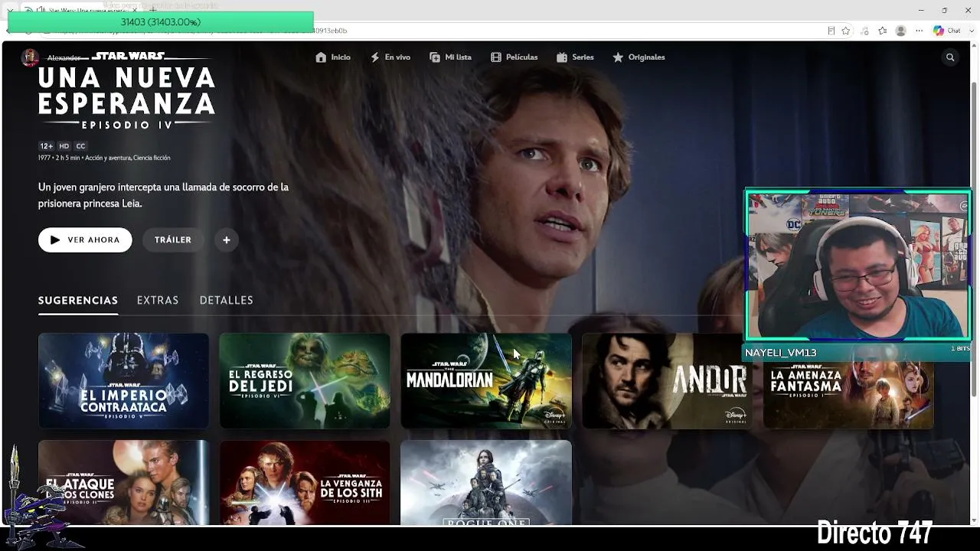
Task: Click the browser favorites star icon
Action: pos(846,31)
